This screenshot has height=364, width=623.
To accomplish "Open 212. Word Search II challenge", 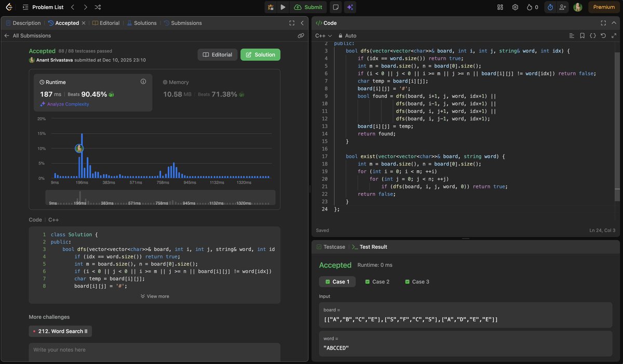I will pyautogui.click(x=60, y=331).
